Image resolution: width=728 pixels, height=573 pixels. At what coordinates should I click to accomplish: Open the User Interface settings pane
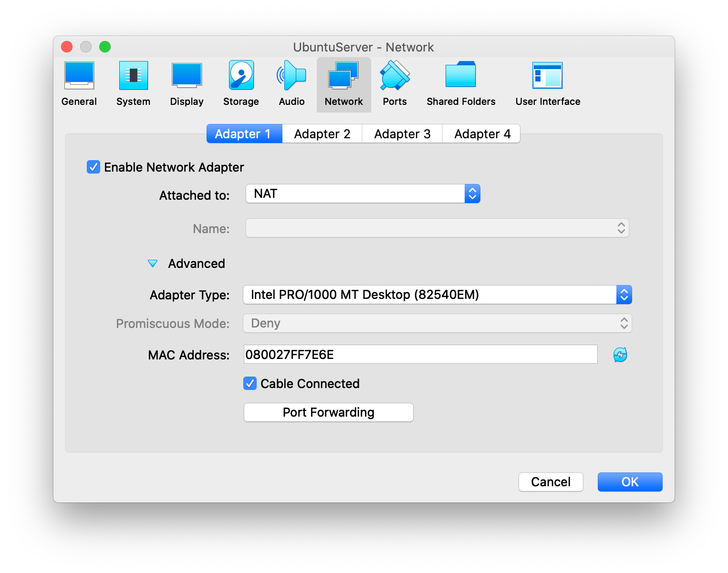click(548, 84)
